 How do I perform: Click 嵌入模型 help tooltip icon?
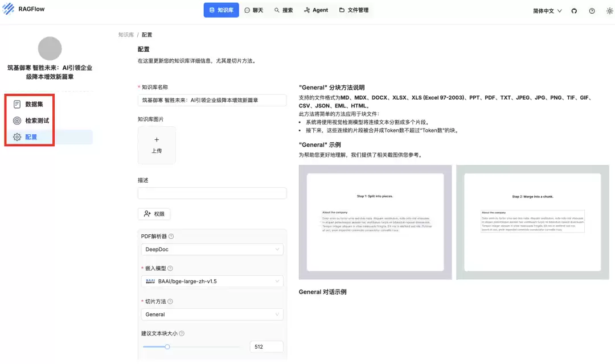point(170,268)
